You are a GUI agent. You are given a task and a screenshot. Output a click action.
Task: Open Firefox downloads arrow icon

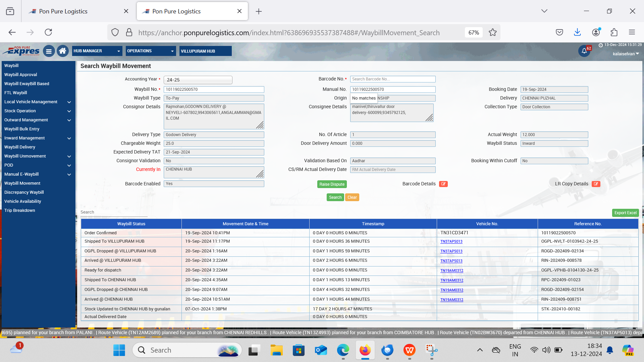pos(577,33)
